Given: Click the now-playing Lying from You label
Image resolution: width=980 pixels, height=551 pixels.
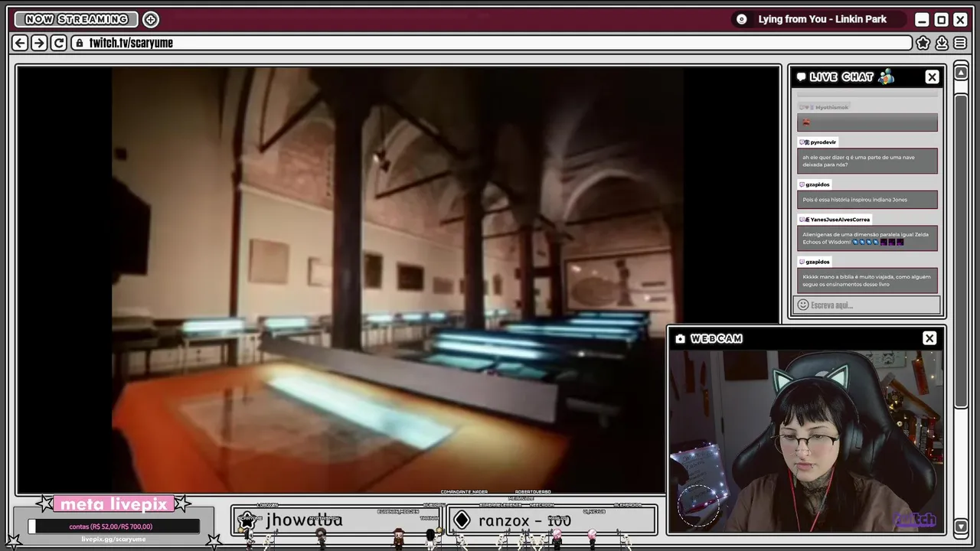Looking at the screenshot, I should (x=822, y=19).
